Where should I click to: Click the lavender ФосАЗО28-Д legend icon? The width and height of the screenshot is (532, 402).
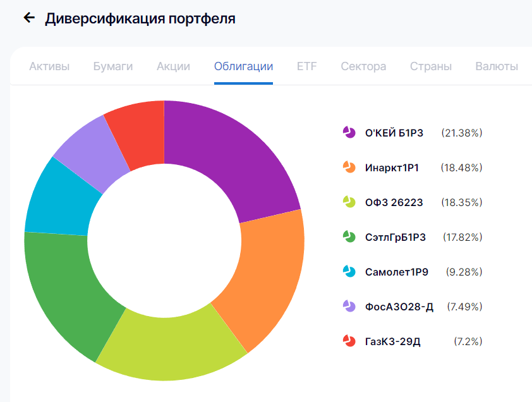click(349, 307)
